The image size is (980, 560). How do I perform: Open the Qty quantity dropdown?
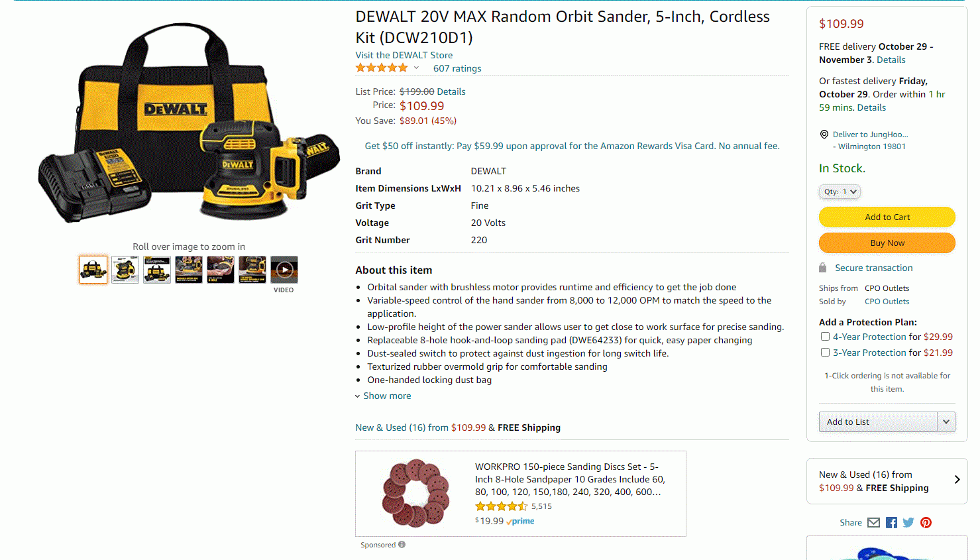(840, 192)
